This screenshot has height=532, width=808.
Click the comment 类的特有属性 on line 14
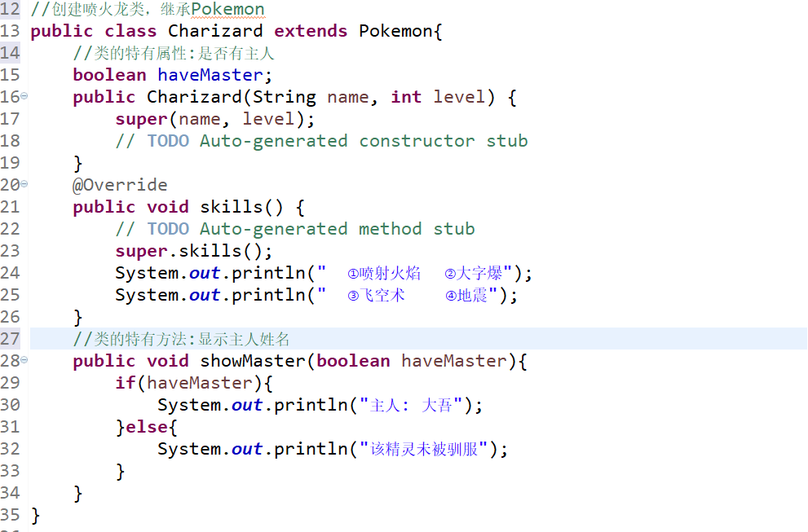coord(174,53)
